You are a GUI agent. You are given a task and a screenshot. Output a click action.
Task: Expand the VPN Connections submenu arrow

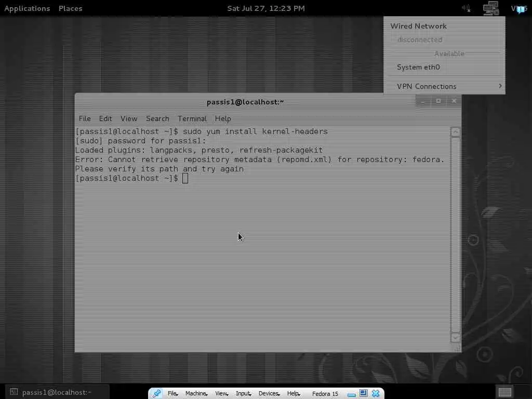click(x=500, y=86)
